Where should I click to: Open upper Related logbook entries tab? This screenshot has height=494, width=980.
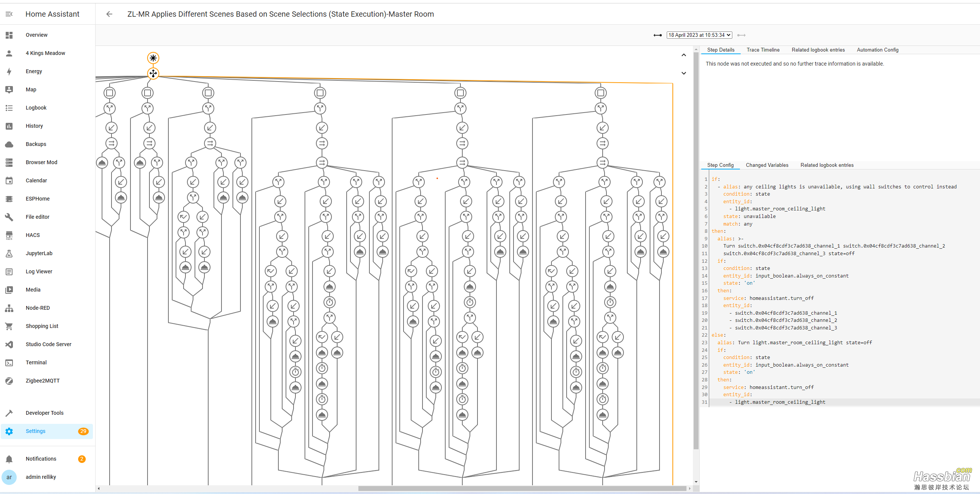tap(818, 50)
